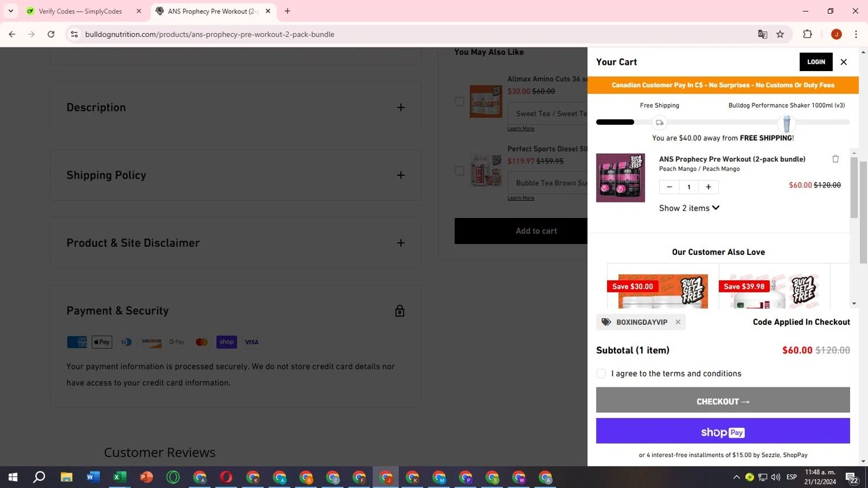Open the Bubble Tea Brown Sugar flavor dropdown

tap(548, 183)
